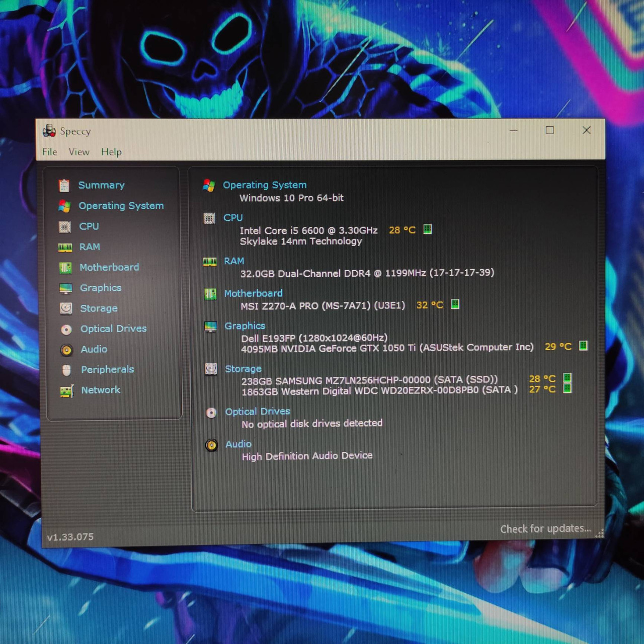Image resolution: width=644 pixels, height=644 pixels.
Task: Click the CPU heading link in summary pane
Action: tap(233, 218)
